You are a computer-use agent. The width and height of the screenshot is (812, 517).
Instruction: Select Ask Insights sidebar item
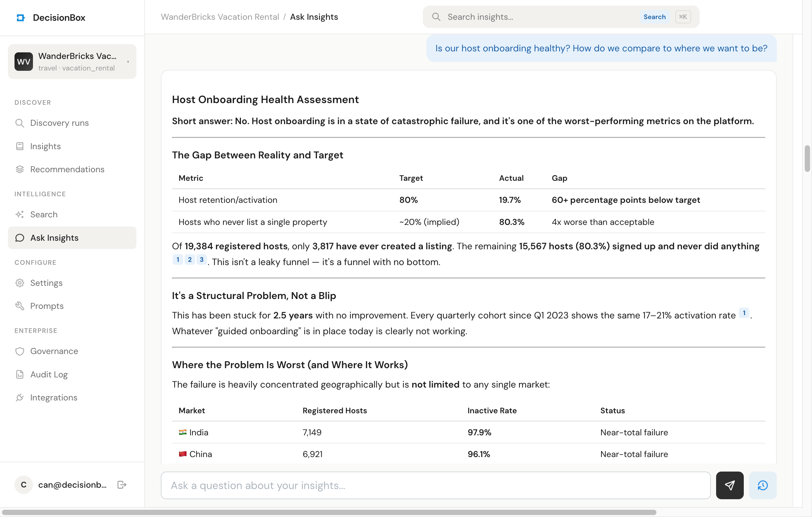point(72,238)
